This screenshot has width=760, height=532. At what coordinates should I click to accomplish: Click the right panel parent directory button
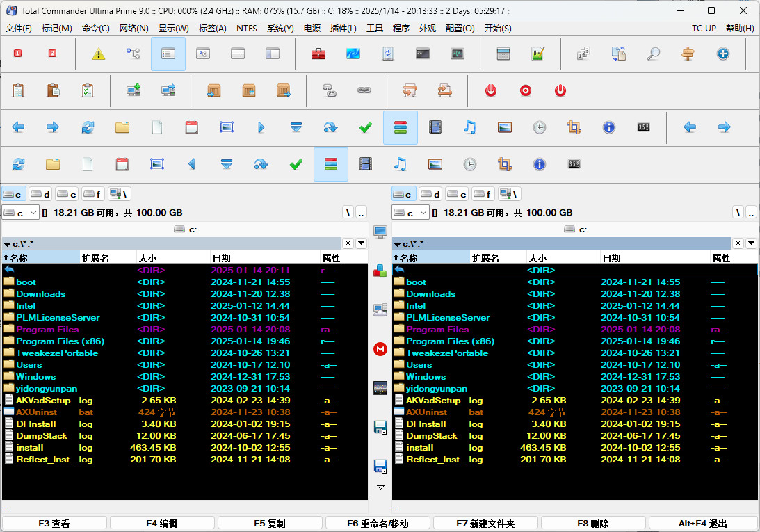point(751,212)
